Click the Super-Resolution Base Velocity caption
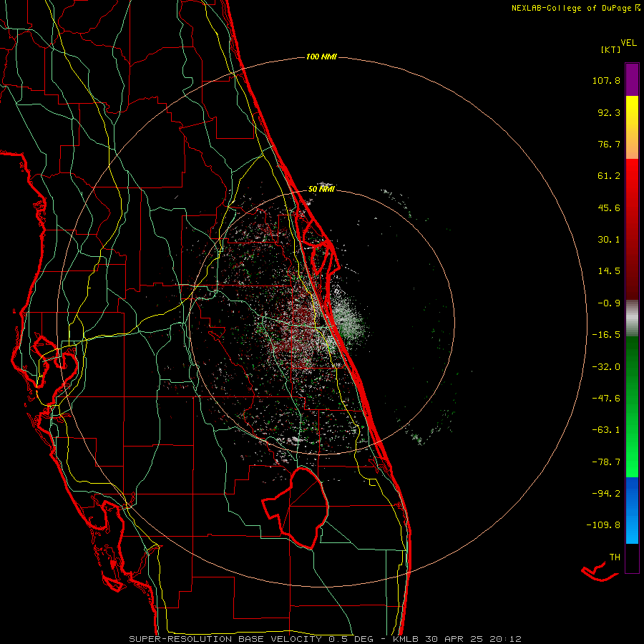The height and width of the screenshot is (644, 644). [x=326, y=639]
